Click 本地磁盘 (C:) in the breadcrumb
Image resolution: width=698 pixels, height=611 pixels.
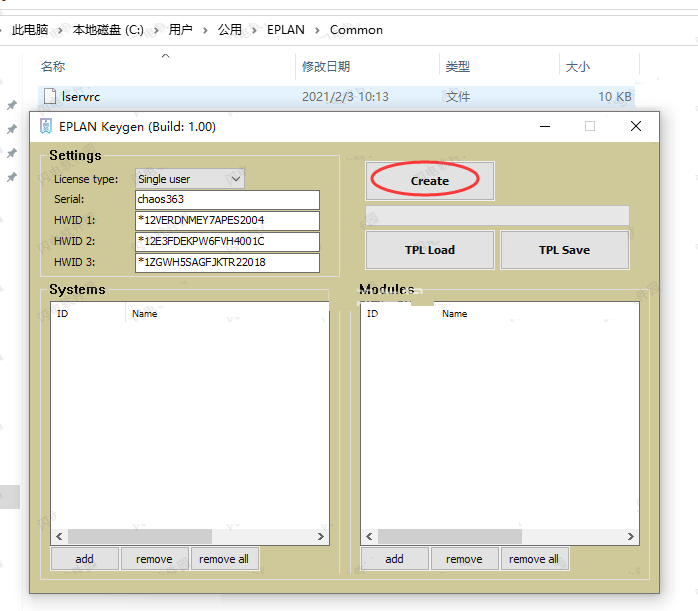(x=108, y=30)
